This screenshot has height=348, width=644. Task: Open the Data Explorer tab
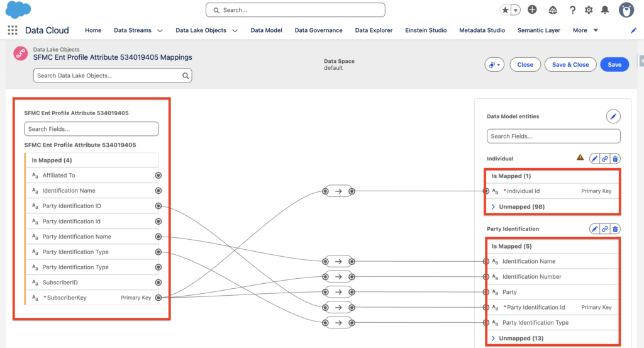click(374, 30)
